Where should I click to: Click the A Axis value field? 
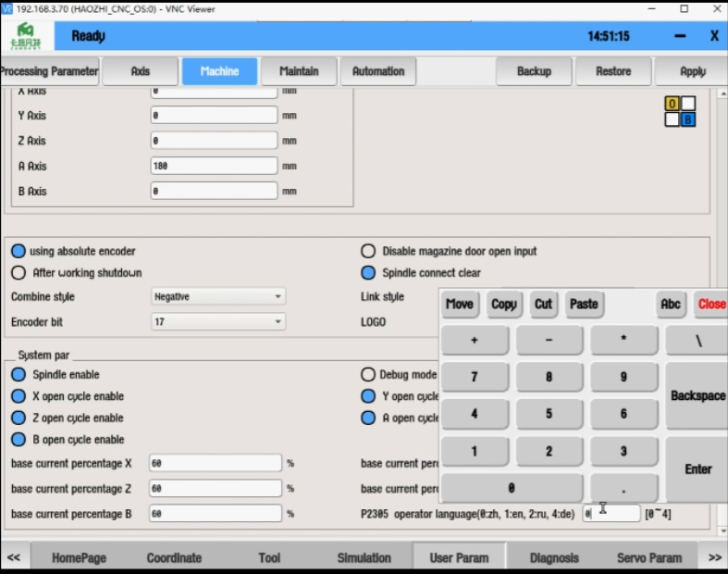tap(214, 166)
